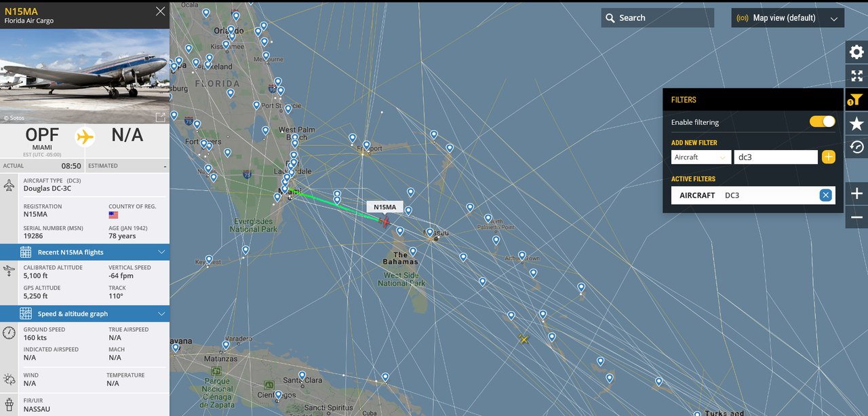Viewport: 868px width, 416px height.
Task: Open the playback history icon
Action: pyautogui.click(x=856, y=147)
